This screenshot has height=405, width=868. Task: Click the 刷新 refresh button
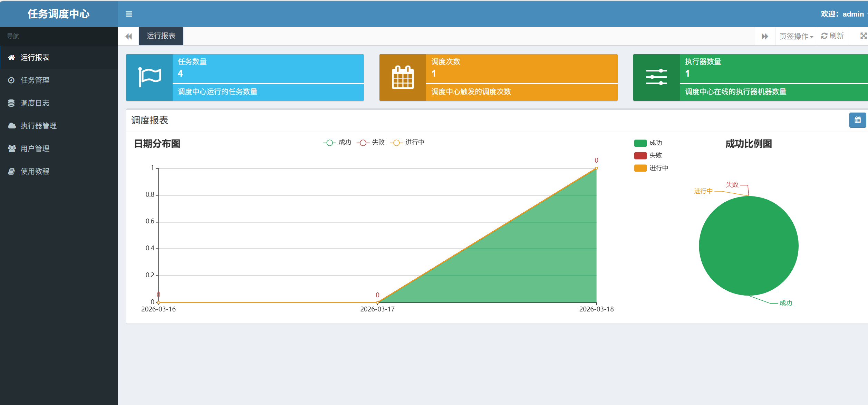tap(832, 36)
